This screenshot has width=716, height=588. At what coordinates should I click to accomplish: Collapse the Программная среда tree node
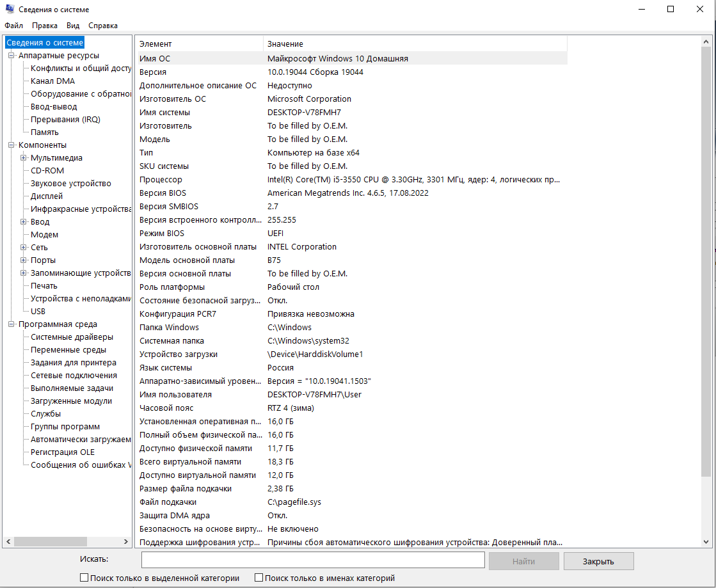tap(12, 324)
